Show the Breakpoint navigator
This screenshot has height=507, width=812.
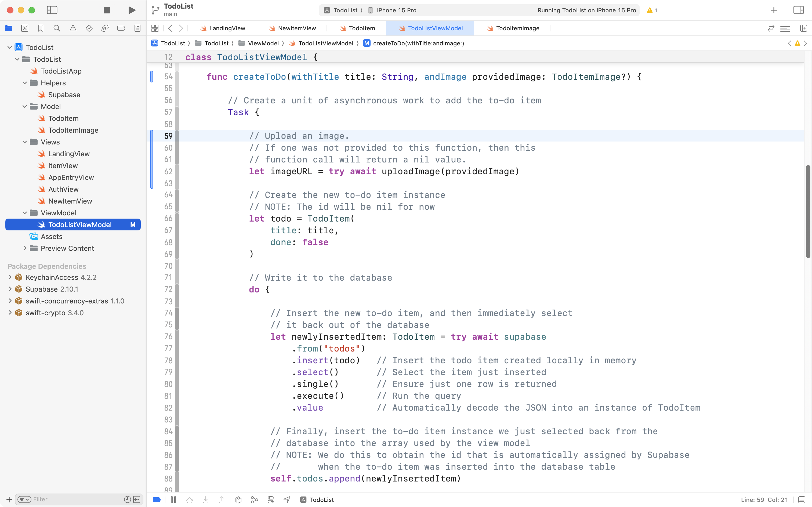121,28
